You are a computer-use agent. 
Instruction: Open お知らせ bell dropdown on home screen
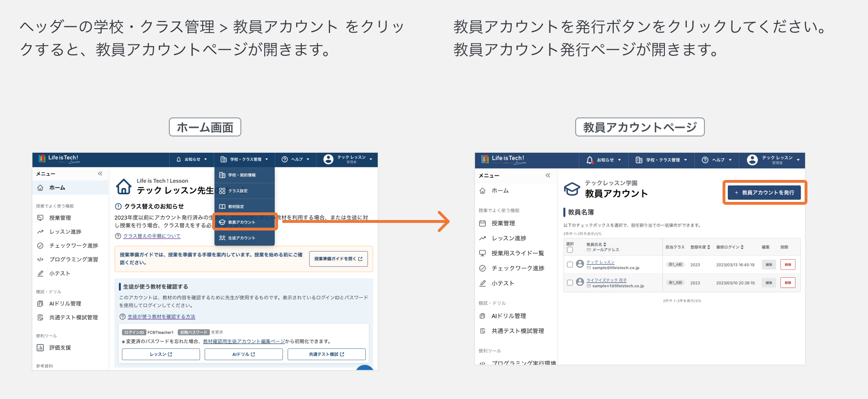(192, 159)
